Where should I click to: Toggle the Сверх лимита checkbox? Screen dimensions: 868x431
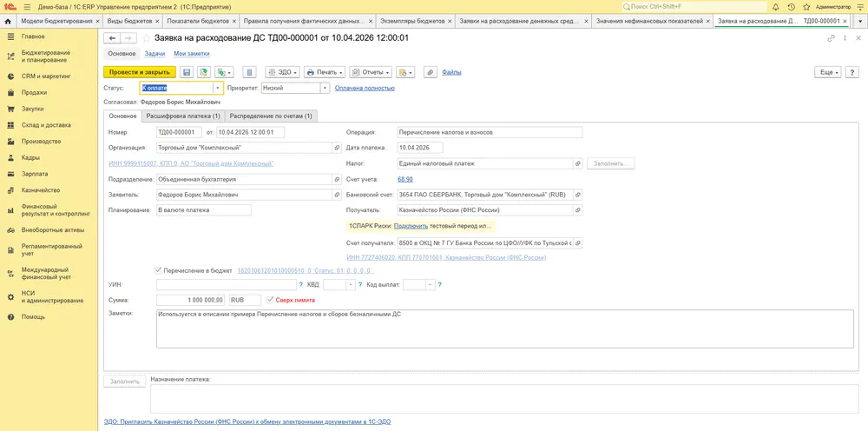click(270, 300)
